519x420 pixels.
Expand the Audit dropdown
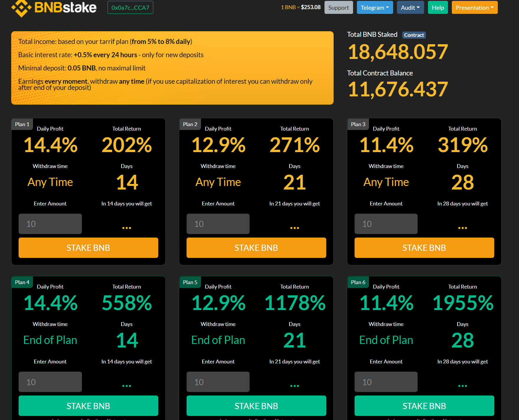[x=410, y=8]
